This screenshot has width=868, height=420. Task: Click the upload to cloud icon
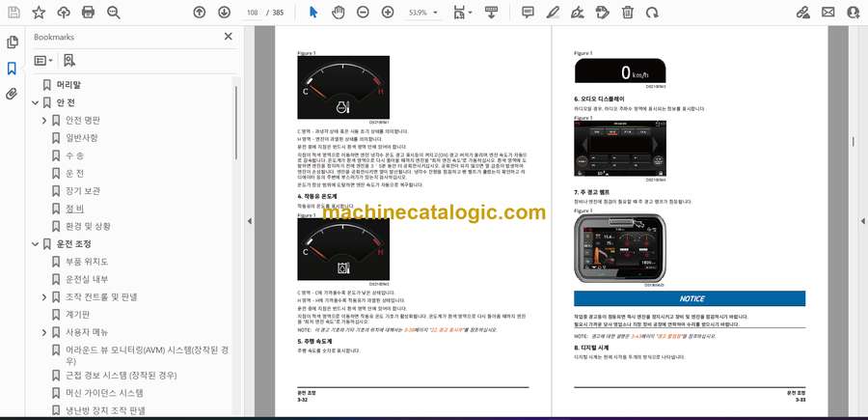(64, 13)
